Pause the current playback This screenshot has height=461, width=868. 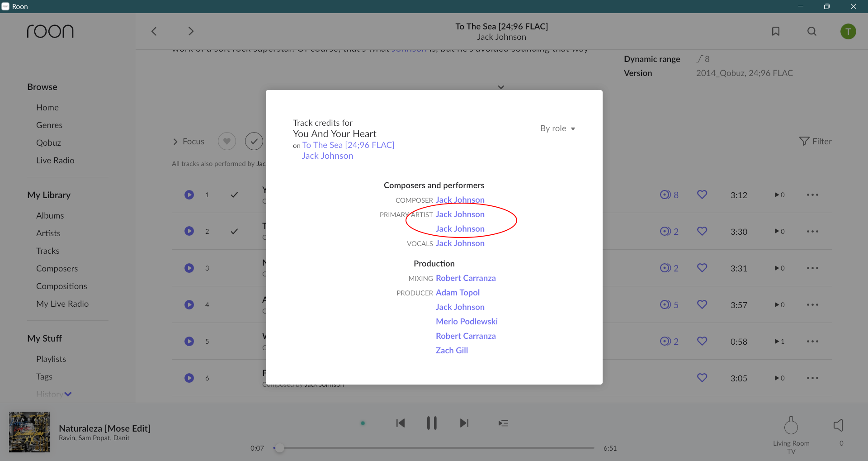click(432, 423)
